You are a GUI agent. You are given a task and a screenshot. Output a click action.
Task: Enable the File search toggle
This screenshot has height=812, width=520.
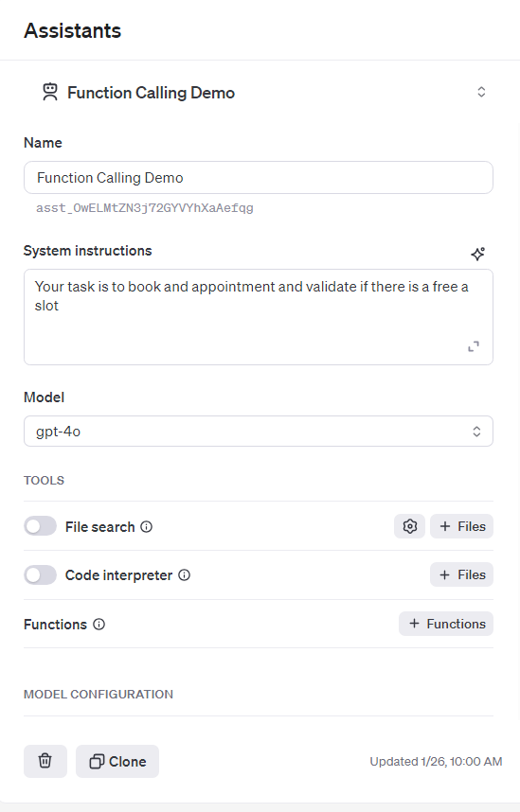click(40, 526)
